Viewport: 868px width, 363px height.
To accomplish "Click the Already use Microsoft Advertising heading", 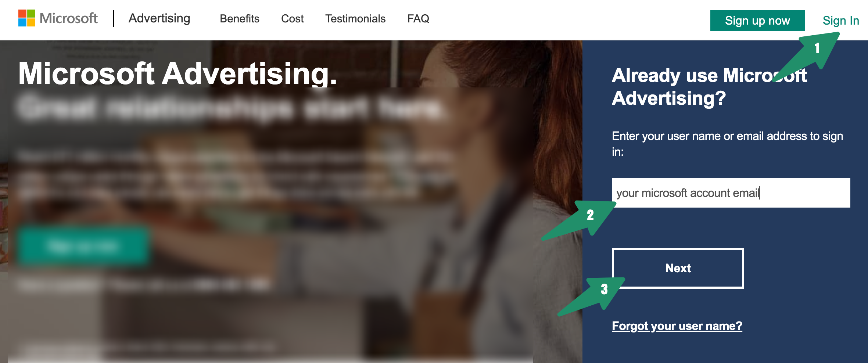I will 709,87.
